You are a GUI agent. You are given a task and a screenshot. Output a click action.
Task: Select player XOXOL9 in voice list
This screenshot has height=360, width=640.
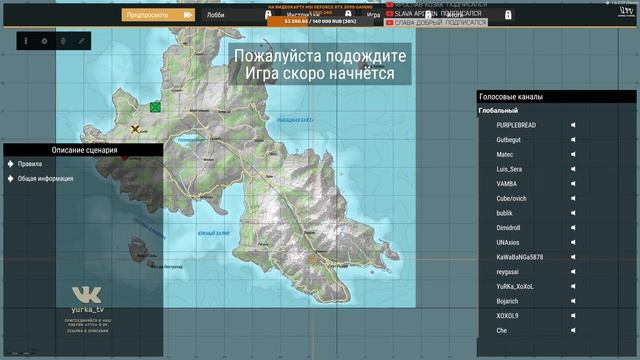coord(507,316)
